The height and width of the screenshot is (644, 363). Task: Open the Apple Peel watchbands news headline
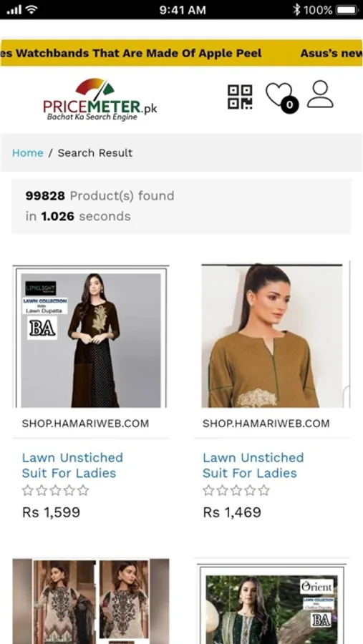click(x=132, y=54)
